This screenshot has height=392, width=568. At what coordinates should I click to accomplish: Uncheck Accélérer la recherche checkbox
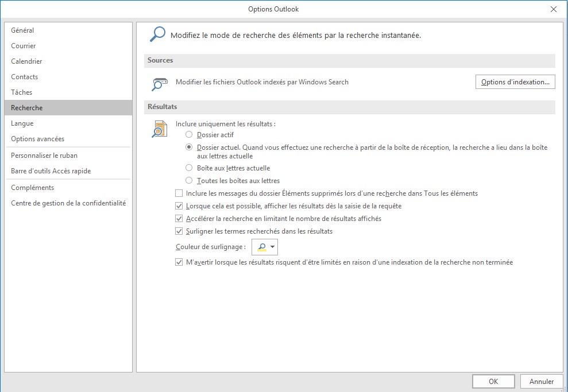179,219
